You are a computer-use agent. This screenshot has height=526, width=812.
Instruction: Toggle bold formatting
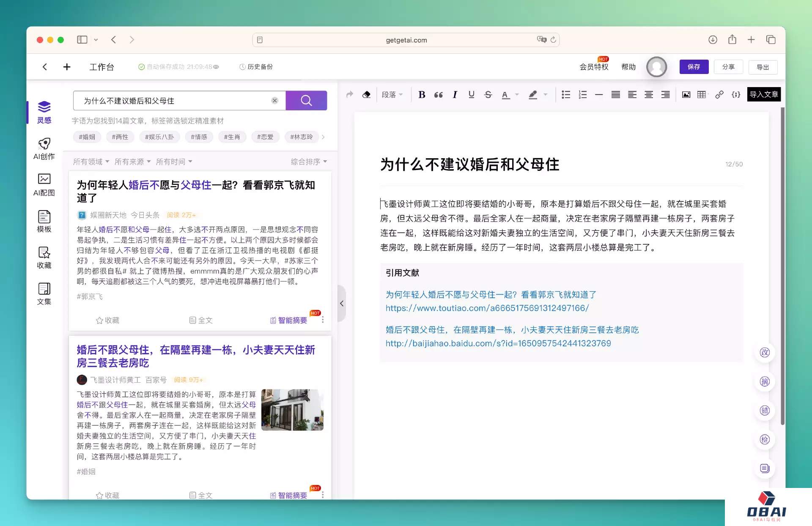tap(422, 95)
